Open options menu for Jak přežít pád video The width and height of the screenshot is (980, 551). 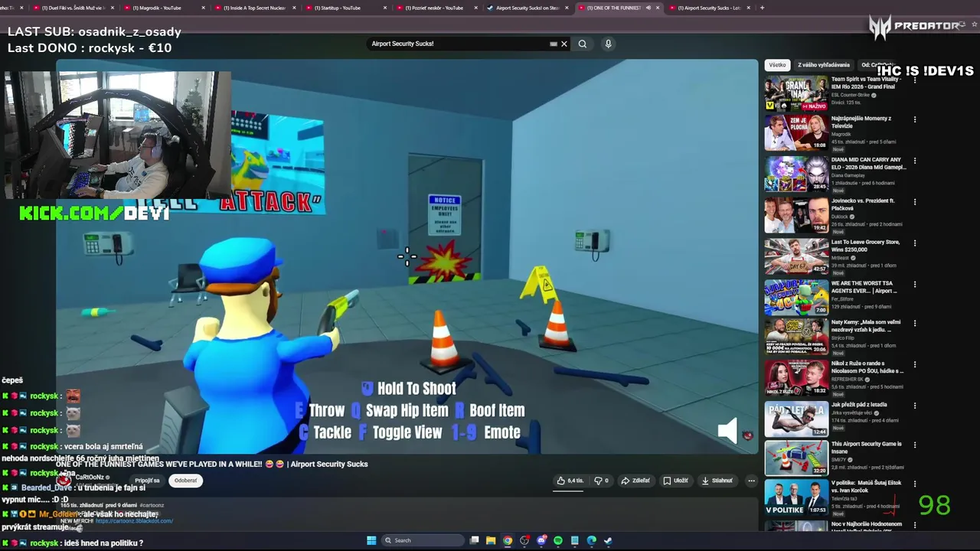tap(914, 405)
